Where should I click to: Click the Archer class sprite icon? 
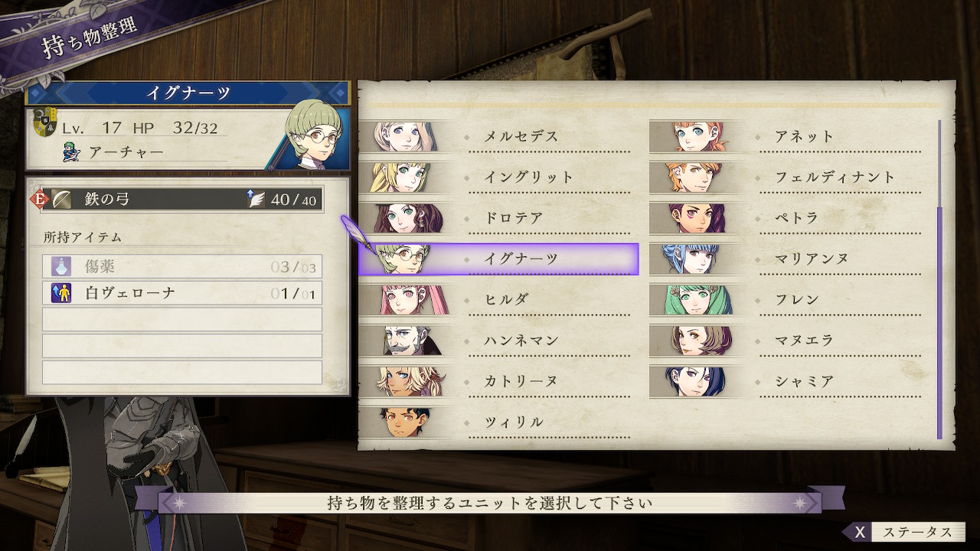tap(71, 152)
